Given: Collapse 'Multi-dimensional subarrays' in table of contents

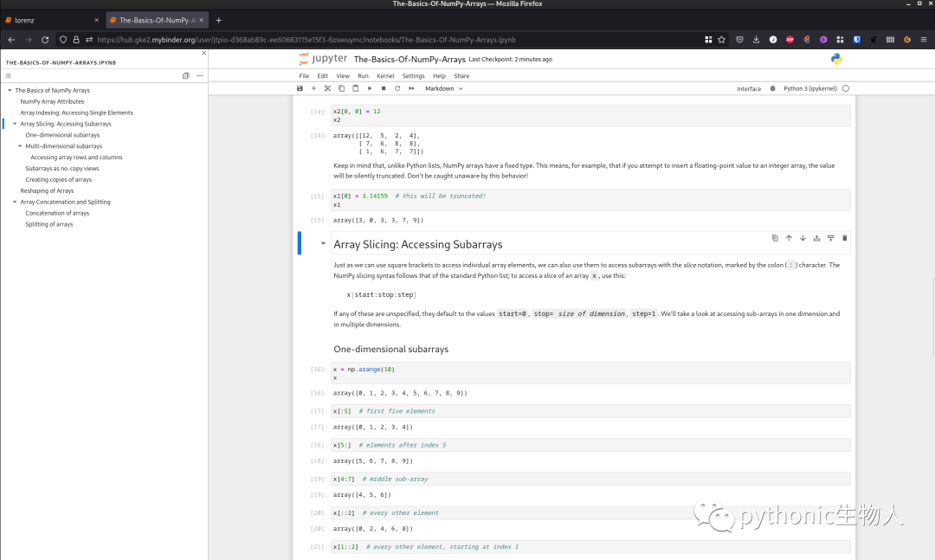Looking at the screenshot, I should pos(20,146).
